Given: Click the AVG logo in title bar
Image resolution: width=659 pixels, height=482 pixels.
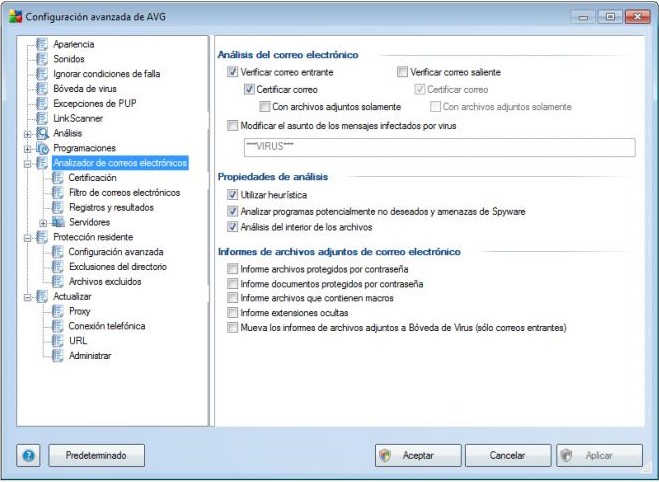Looking at the screenshot, I should pos(16,17).
